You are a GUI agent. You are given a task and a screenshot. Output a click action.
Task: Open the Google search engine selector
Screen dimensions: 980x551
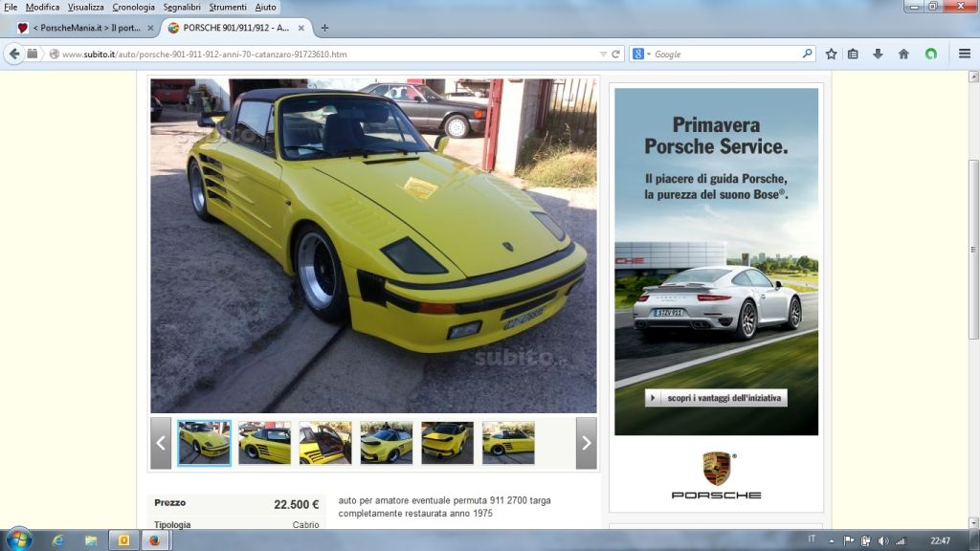click(x=641, y=55)
